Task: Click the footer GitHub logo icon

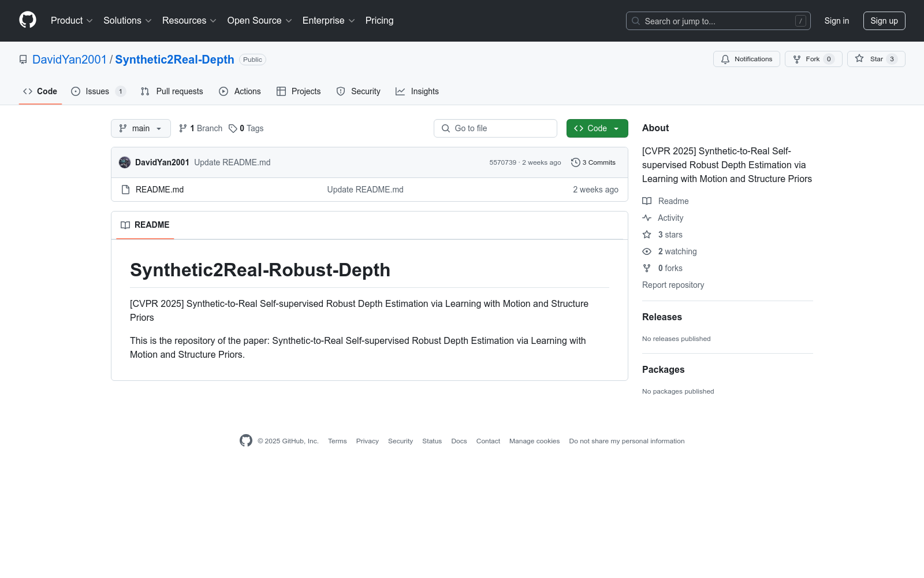Action: (x=246, y=440)
